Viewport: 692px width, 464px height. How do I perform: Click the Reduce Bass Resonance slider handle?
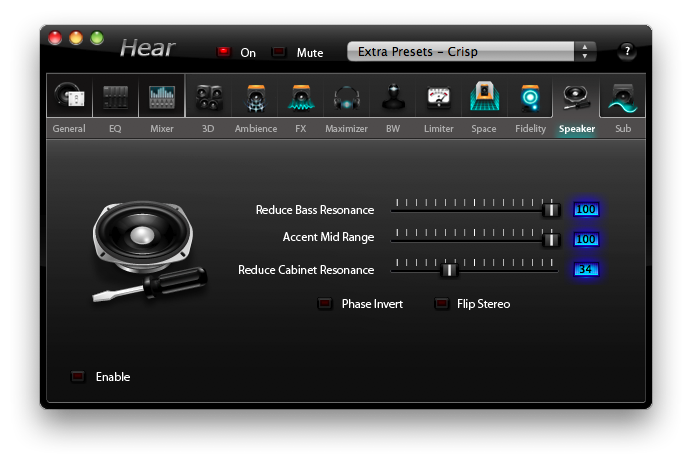551,209
